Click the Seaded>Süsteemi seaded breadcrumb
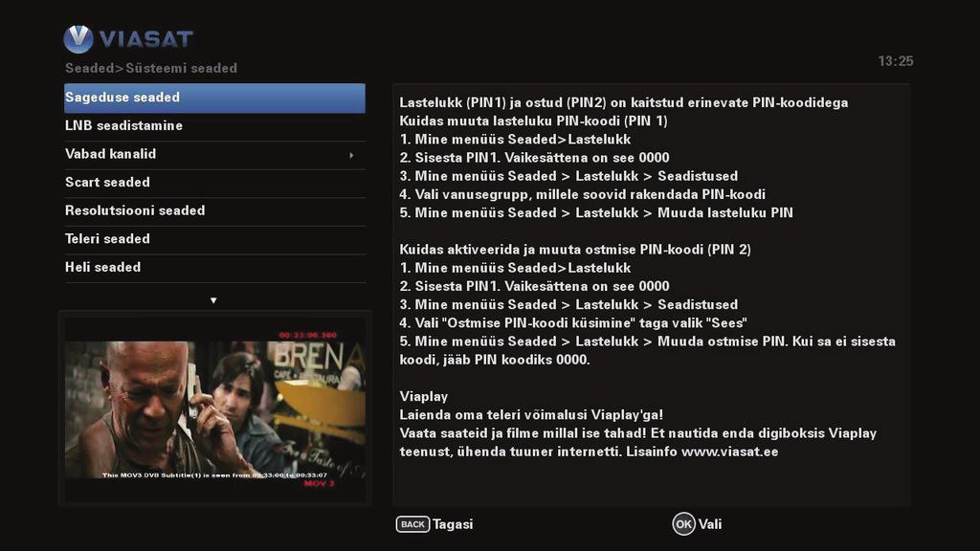Image resolution: width=980 pixels, height=551 pixels. click(x=151, y=68)
